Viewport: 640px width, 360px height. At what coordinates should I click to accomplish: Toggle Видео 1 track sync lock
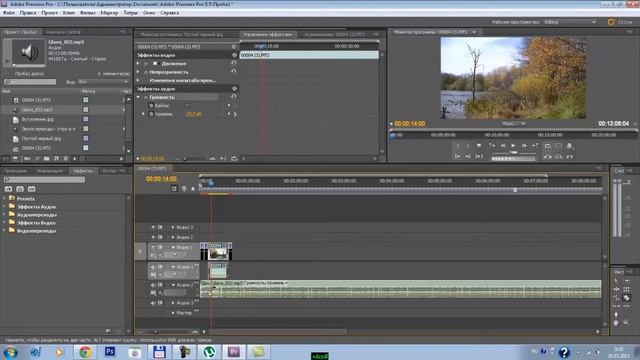click(x=160, y=247)
